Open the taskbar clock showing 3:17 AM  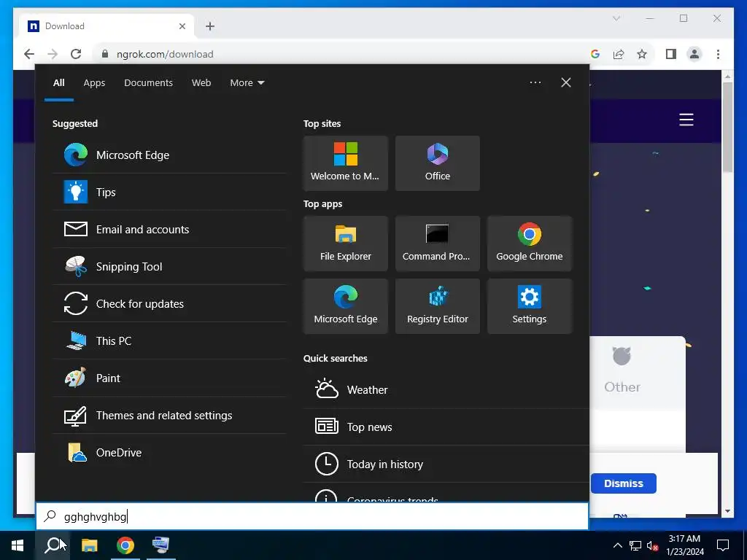coord(684,545)
